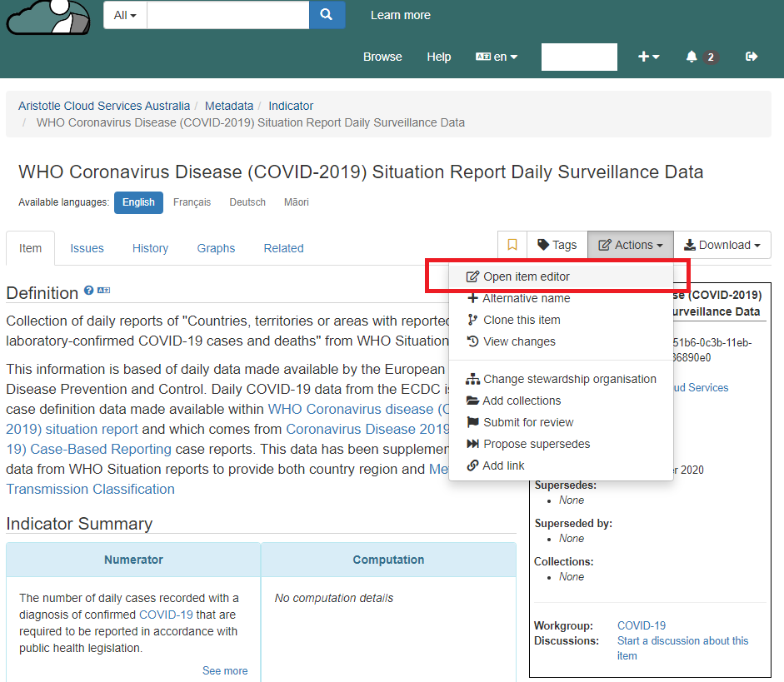Open the en language dropdown

coord(497,57)
